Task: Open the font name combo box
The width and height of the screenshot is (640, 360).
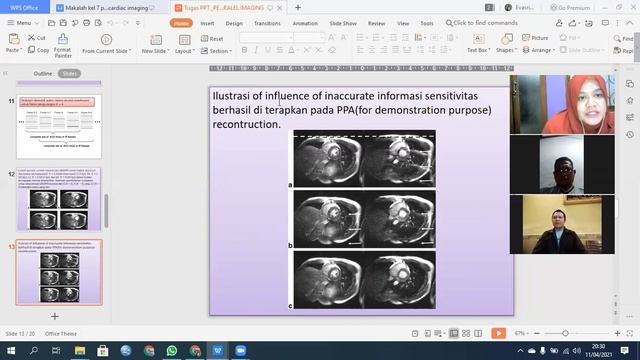Action: click(x=266, y=38)
